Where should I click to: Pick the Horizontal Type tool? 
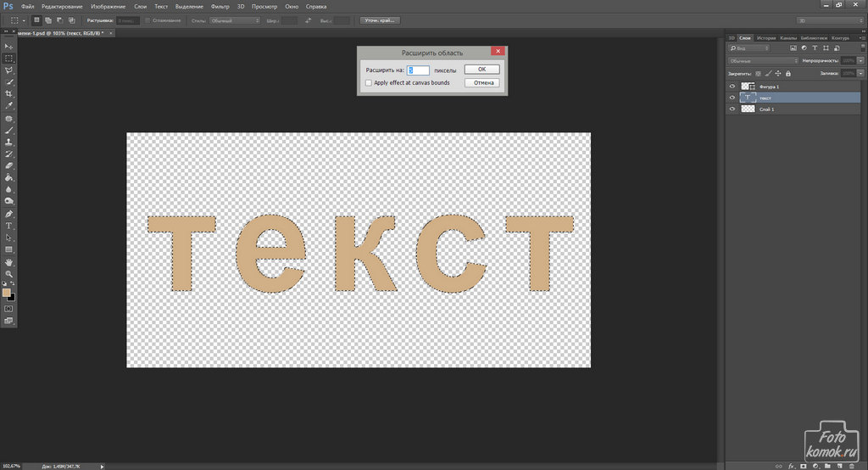click(x=8, y=226)
